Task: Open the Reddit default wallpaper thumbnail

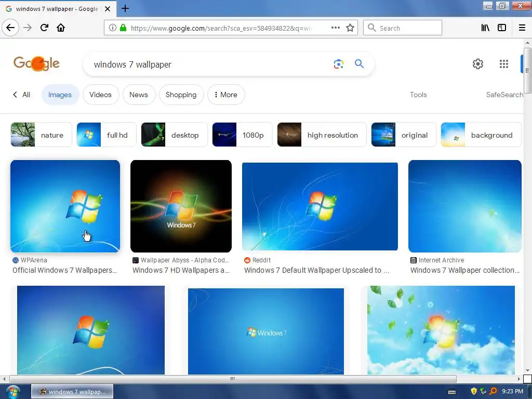Action: (320, 206)
